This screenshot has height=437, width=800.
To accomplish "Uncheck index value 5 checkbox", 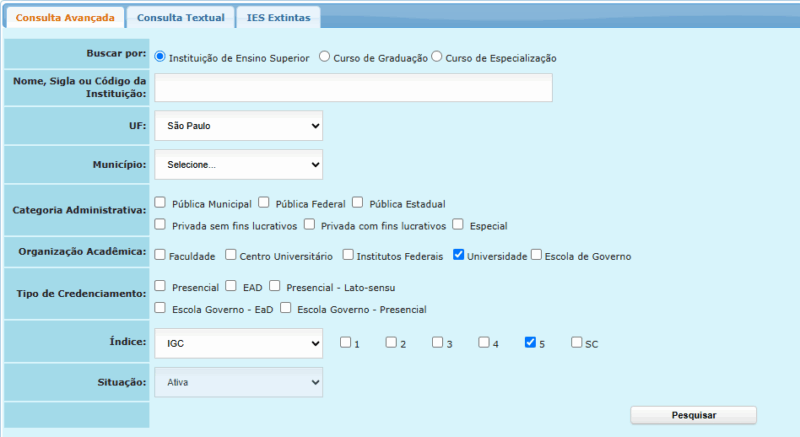I will (530, 342).
